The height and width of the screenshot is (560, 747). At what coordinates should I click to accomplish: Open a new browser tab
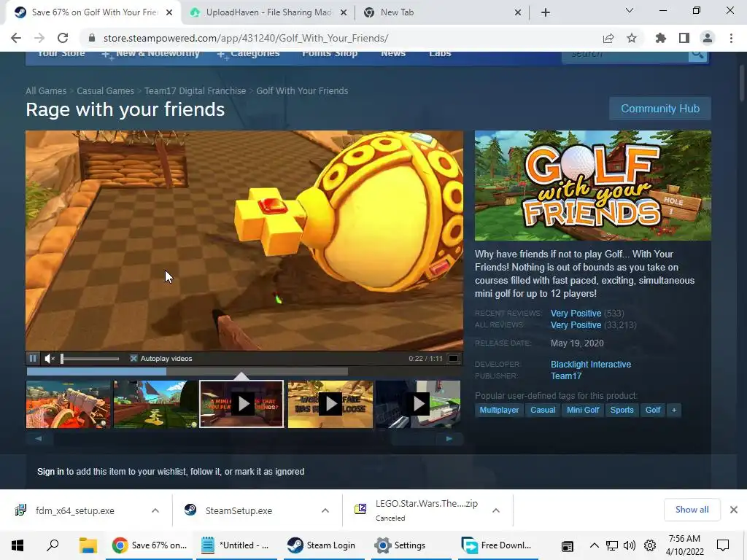[546, 12]
